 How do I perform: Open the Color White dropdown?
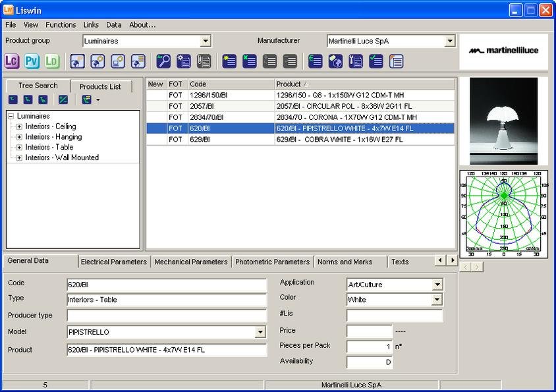[x=437, y=300]
